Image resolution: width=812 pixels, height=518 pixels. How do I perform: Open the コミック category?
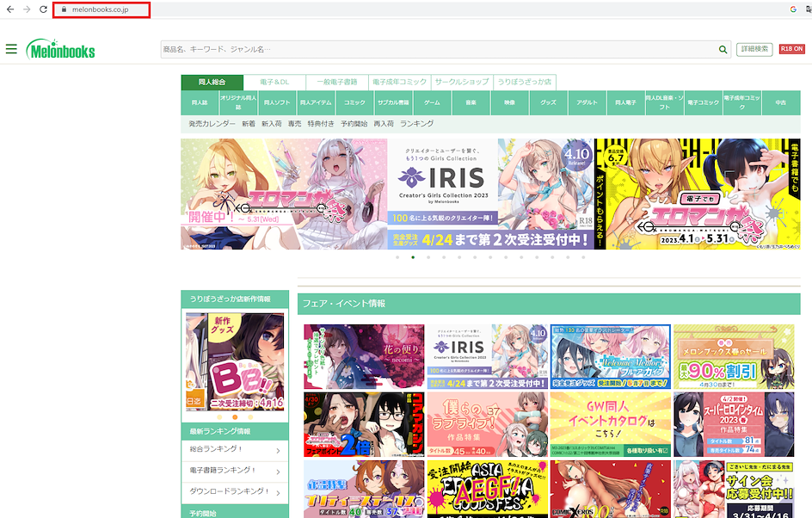click(354, 102)
